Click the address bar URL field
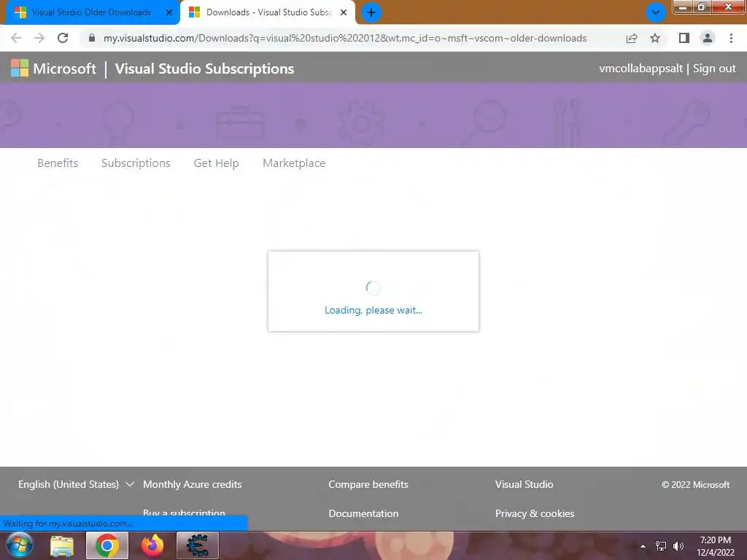This screenshot has height=560, width=747. (x=345, y=38)
